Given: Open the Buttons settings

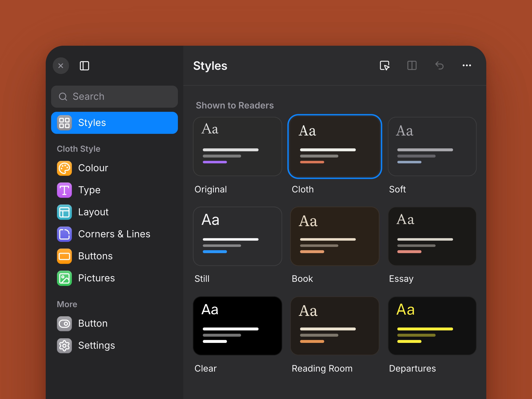Looking at the screenshot, I should [115, 256].
